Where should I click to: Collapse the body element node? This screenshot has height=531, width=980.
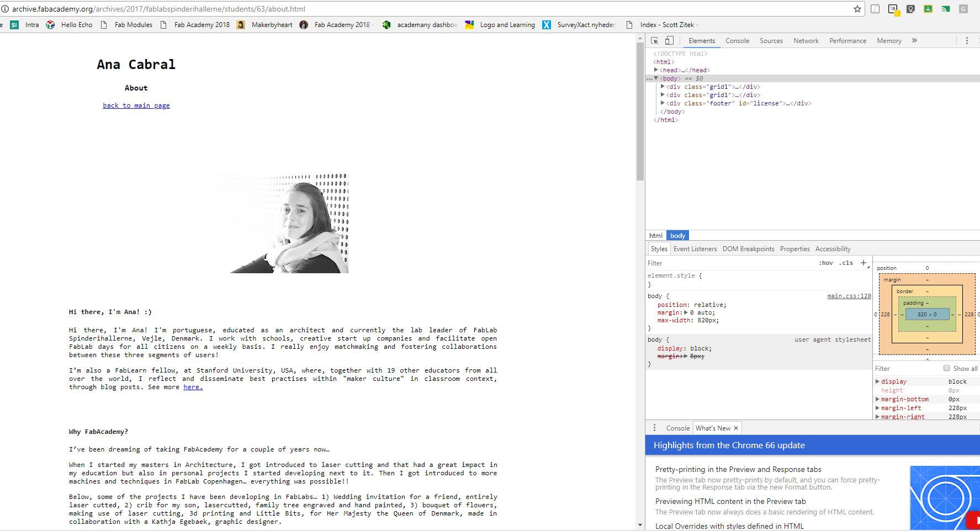[656, 78]
